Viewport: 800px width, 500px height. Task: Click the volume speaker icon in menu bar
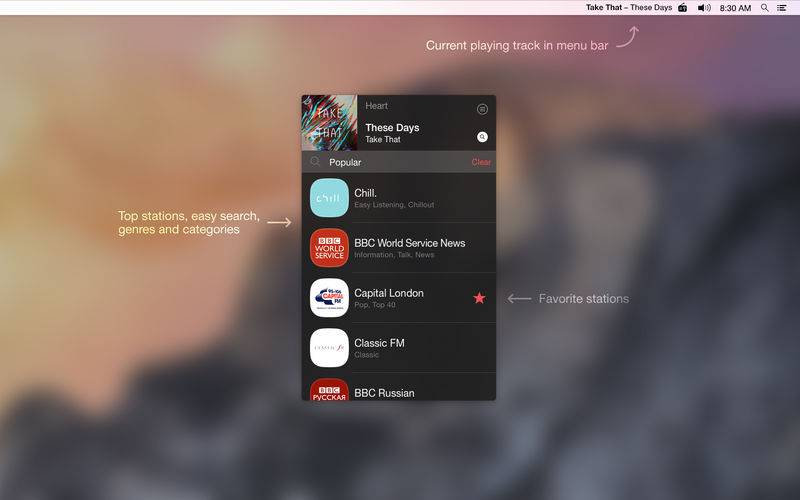[704, 8]
